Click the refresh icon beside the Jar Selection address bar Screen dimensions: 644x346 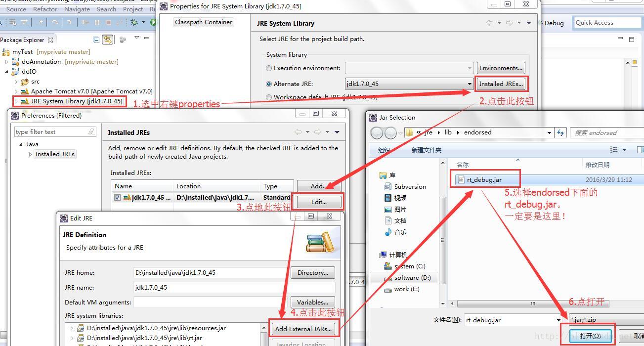tap(560, 132)
